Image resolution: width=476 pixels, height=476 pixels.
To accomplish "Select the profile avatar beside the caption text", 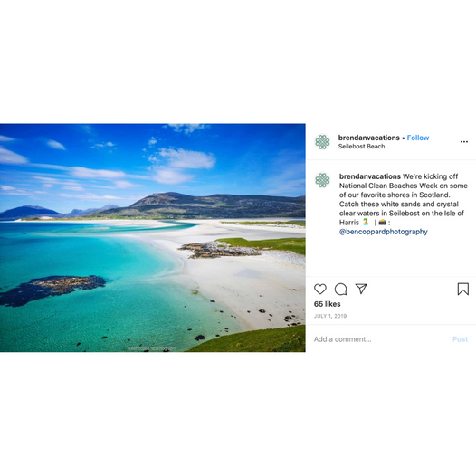I will tap(322, 180).
